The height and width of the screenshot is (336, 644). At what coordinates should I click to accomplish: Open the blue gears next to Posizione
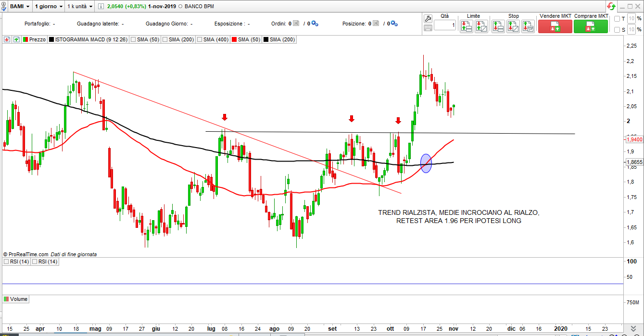394,23
